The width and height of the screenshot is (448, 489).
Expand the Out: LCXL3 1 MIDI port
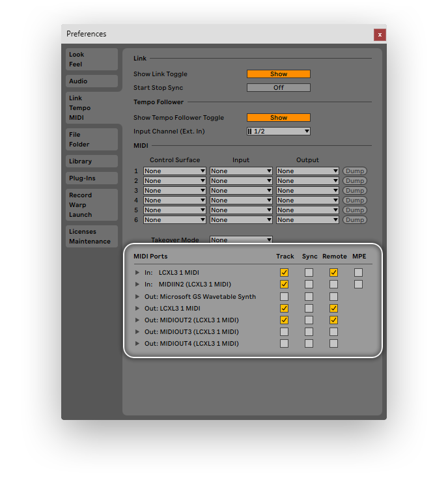point(137,309)
